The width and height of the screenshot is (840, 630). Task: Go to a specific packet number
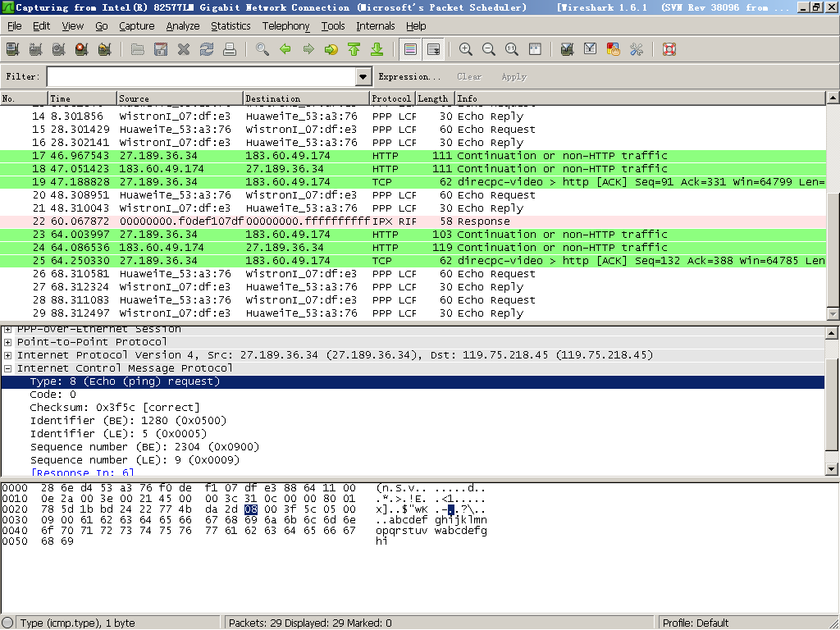(331, 50)
